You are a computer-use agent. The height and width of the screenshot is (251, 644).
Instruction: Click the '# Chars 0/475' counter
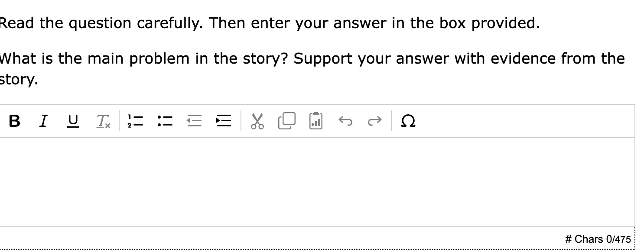click(x=598, y=239)
